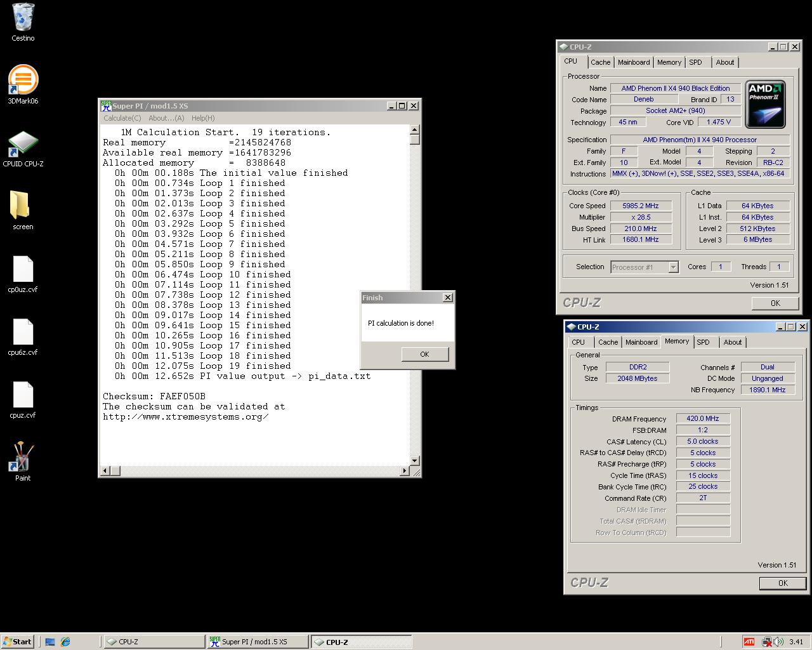Select Cache tab in lower CPU-Z window

pyautogui.click(x=608, y=342)
